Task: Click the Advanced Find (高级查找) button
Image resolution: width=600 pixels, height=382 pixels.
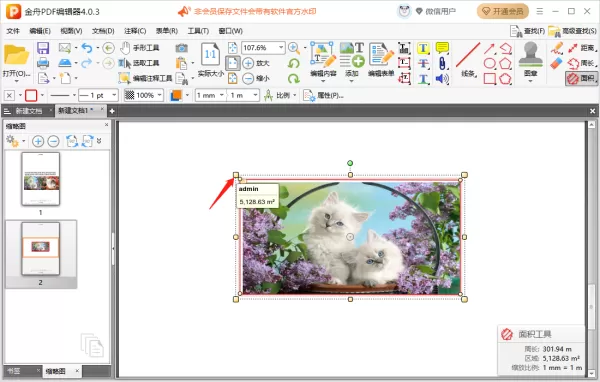Action: point(572,31)
